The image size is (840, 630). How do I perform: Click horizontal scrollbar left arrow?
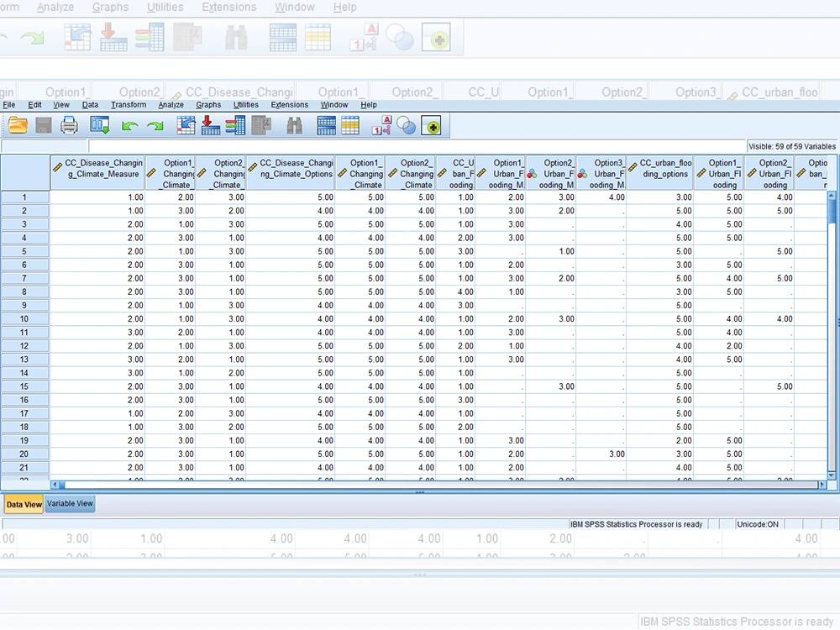coord(55,485)
